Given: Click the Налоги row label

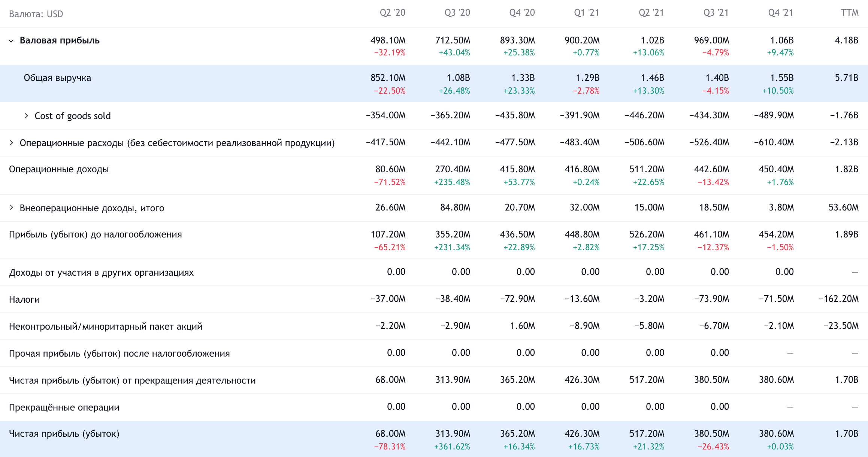Looking at the screenshot, I should coord(24,300).
